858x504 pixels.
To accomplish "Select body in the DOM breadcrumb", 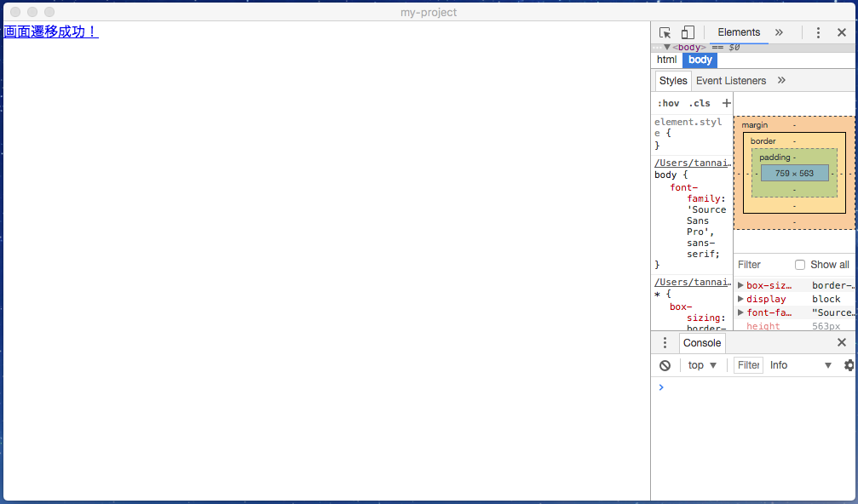I will [700, 60].
